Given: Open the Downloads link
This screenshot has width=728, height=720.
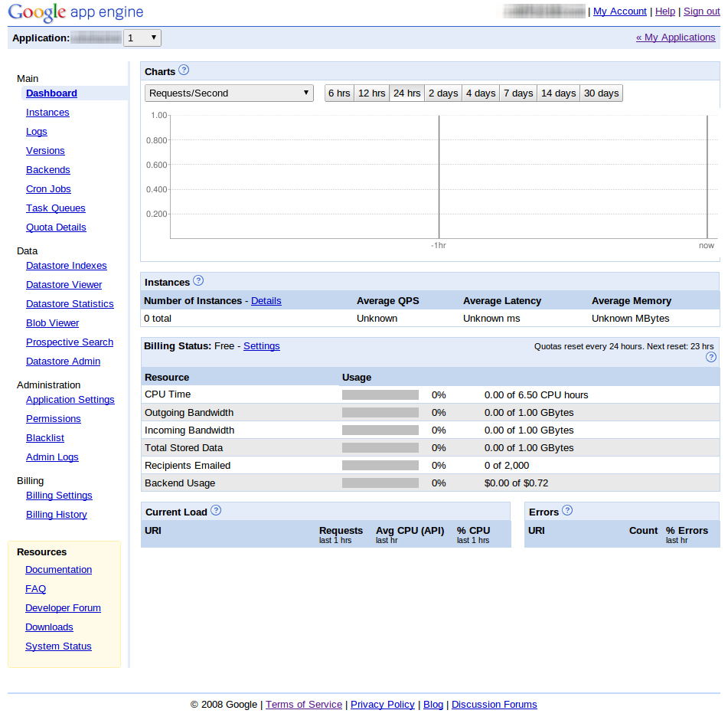Looking at the screenshot, I should pos(49,627).
